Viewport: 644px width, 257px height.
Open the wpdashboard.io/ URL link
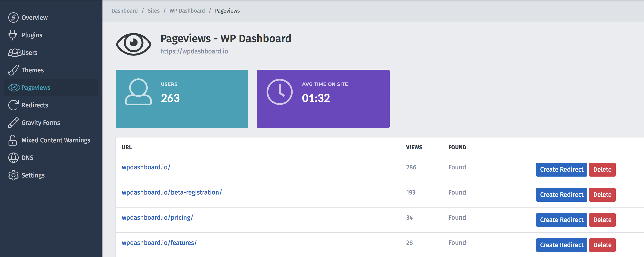click(146, 167)
